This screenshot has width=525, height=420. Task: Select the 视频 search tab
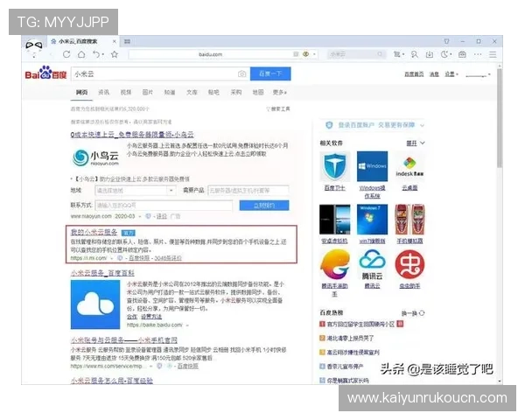tap(125, 92)
